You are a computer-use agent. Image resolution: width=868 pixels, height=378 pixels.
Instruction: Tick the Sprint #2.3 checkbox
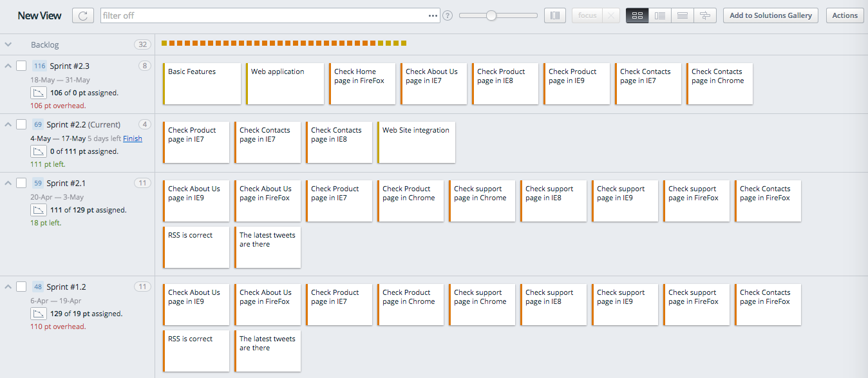point(21,66)
